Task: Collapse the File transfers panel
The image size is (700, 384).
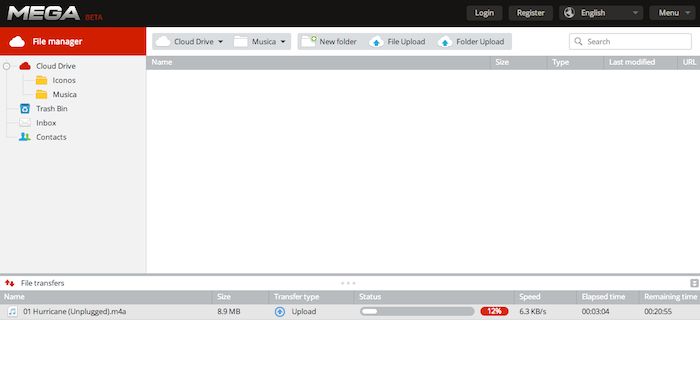Action: coord(694,283)
